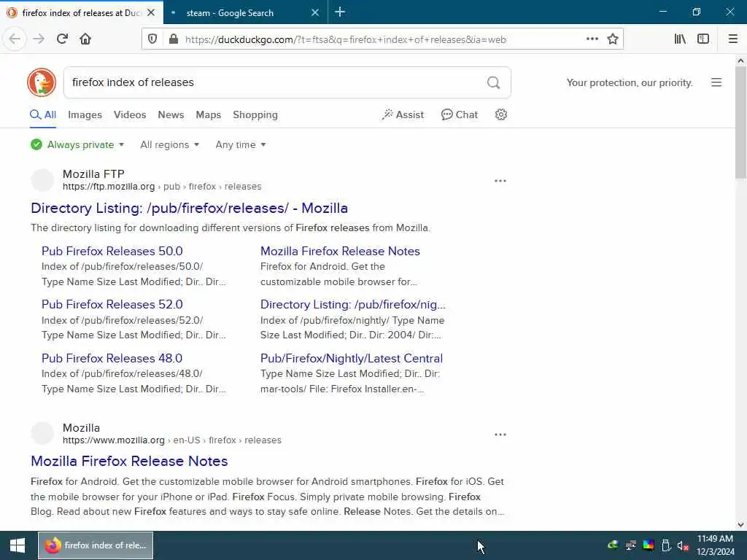Click the browser Back arrow button
This screenshot has width=747, height=560.
(x=15, y=39)
